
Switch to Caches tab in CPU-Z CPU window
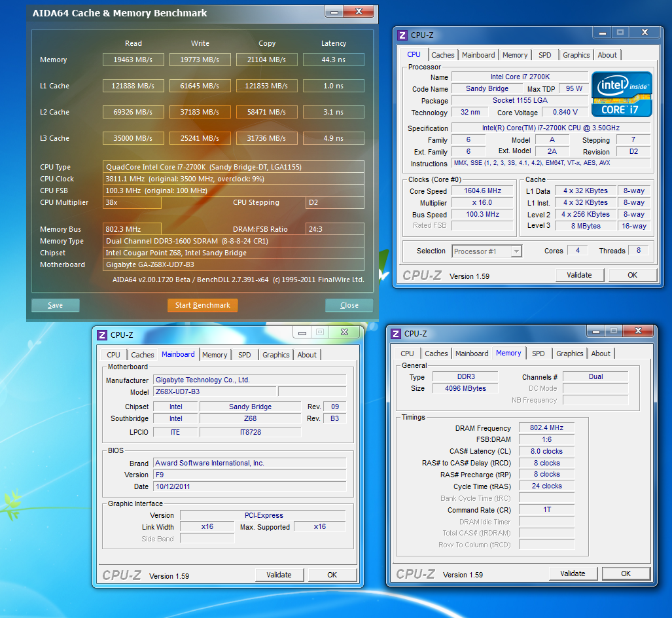(x=443, y=55)
